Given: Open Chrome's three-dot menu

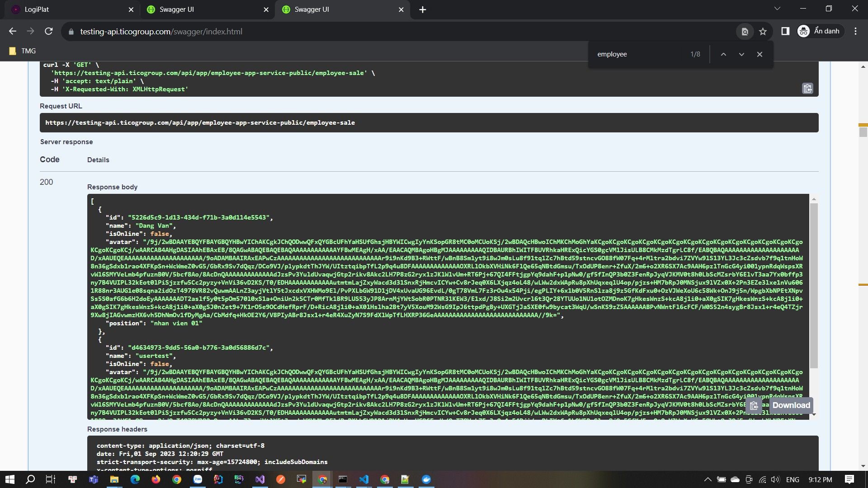Looking at the screenshot, I should [x=855, y=31].
